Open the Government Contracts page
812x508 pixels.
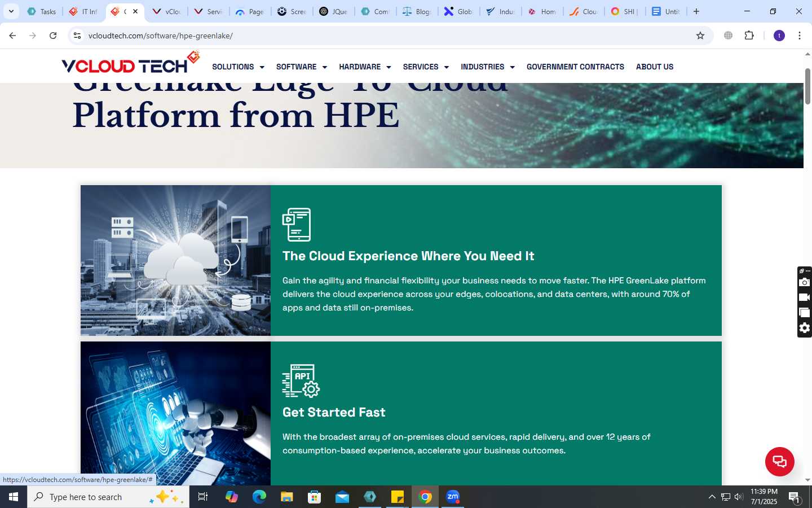point(575,67)
